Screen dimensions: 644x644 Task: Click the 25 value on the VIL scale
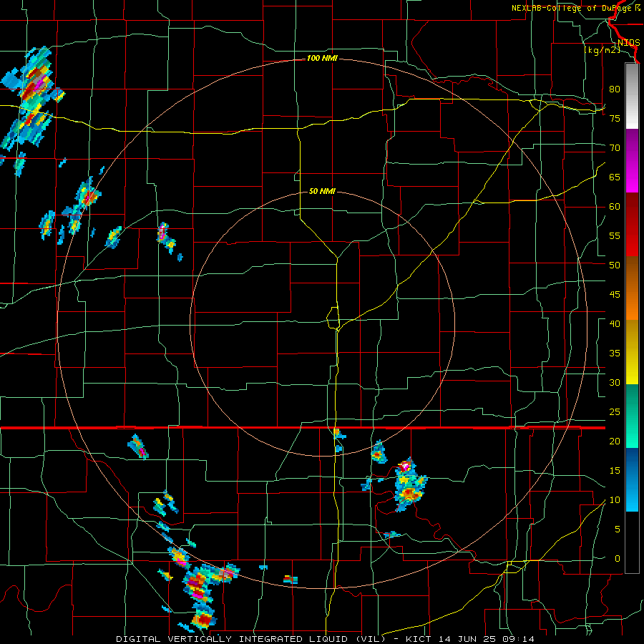(615, 411)
